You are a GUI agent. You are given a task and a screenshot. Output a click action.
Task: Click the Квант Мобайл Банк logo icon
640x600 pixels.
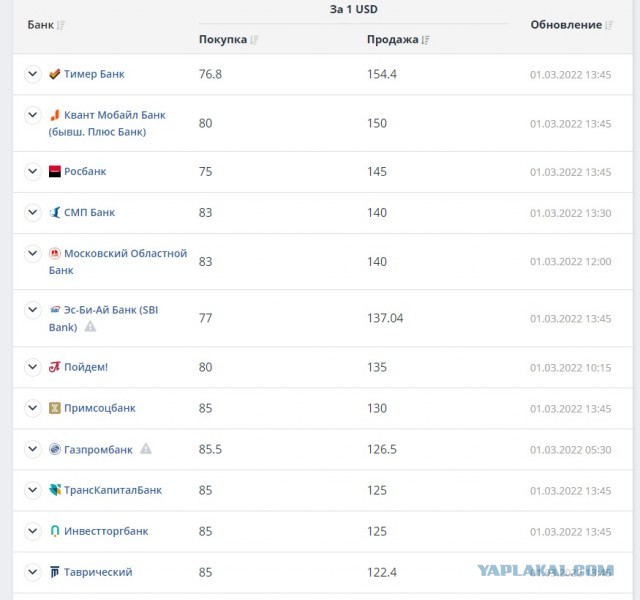(x=55, y=116)
